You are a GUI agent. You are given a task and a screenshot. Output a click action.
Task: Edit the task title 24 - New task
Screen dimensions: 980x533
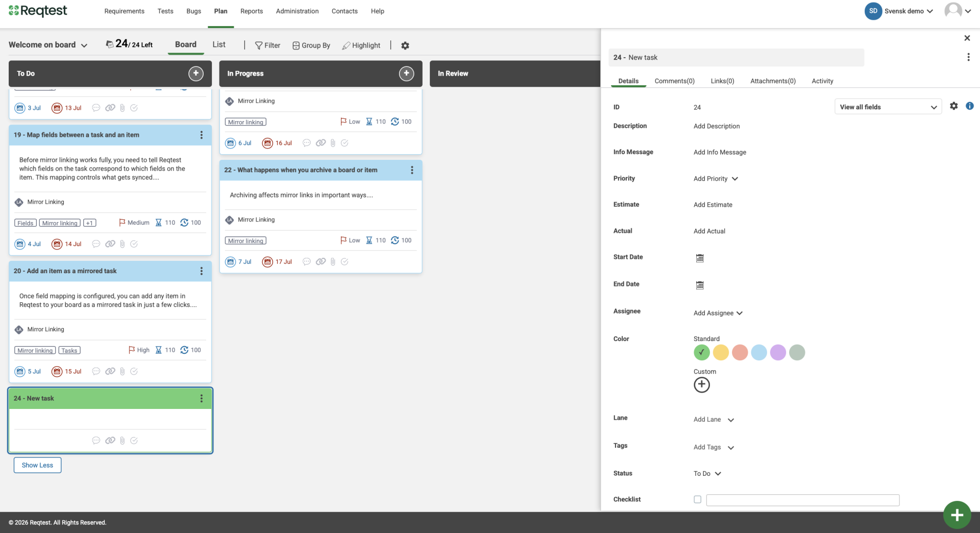pyautogui.click(x=736, y=57)
